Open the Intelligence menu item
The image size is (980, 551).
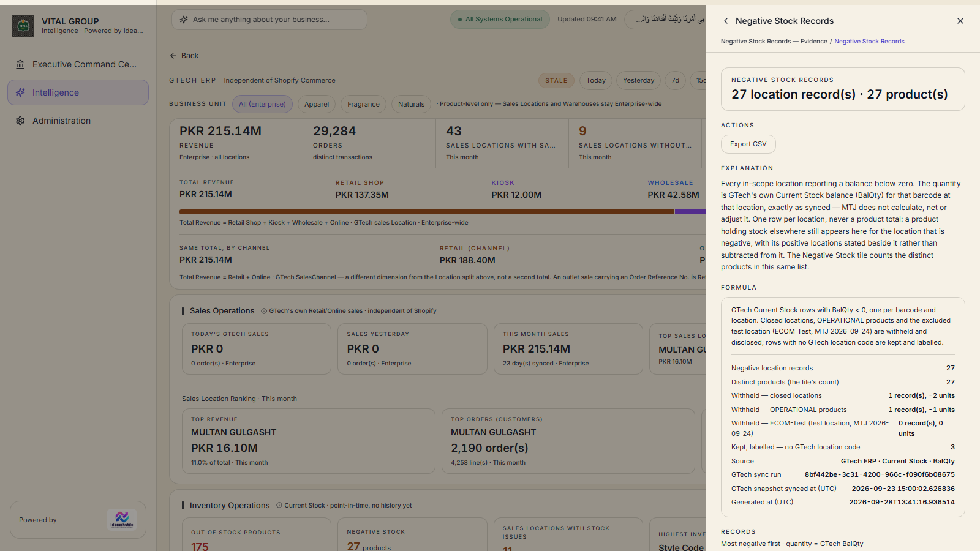pos(78,92)
